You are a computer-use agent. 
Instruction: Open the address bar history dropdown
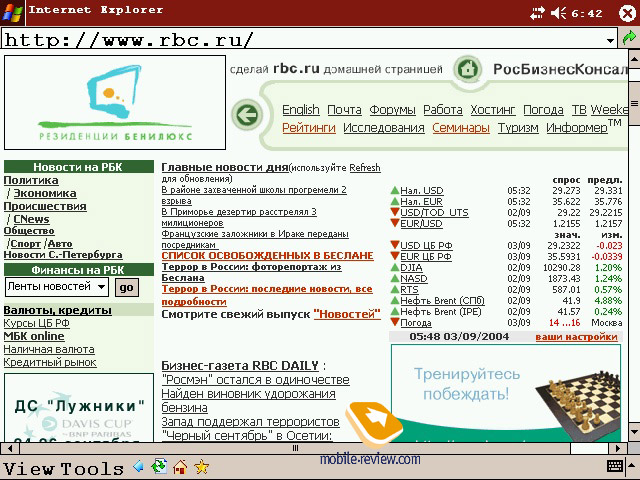610,40
